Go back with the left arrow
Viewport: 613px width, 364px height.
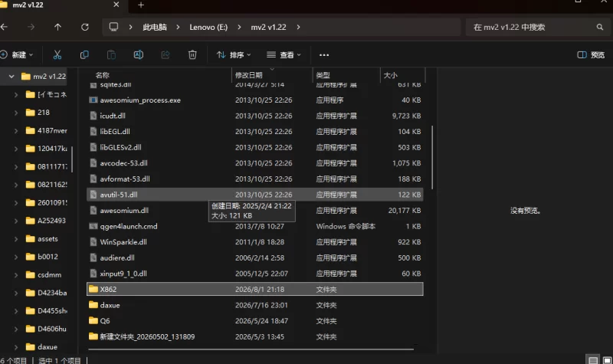pos(5,27)
